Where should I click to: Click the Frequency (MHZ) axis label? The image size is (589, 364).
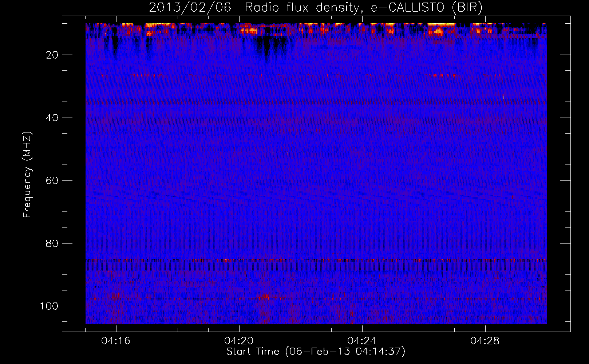(x=27, y=174)
